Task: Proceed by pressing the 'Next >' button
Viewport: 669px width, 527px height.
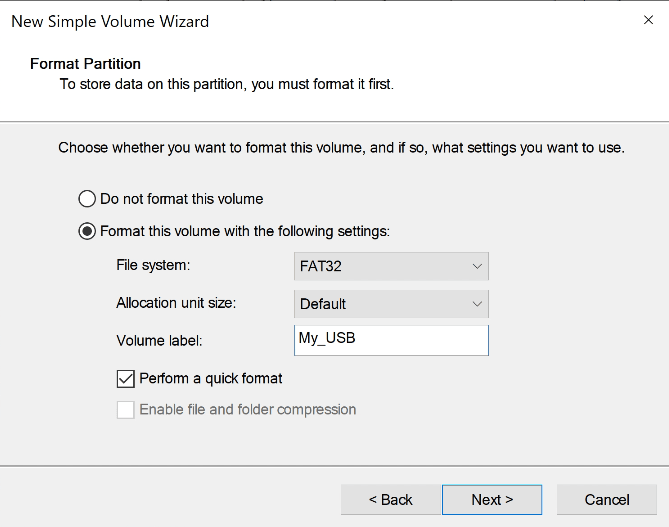Action: 492,500
